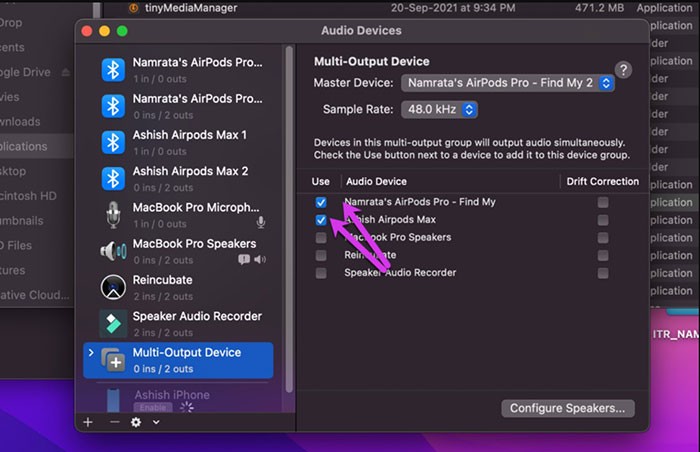Click the Configure Speakers button

(x=568, y=408)
